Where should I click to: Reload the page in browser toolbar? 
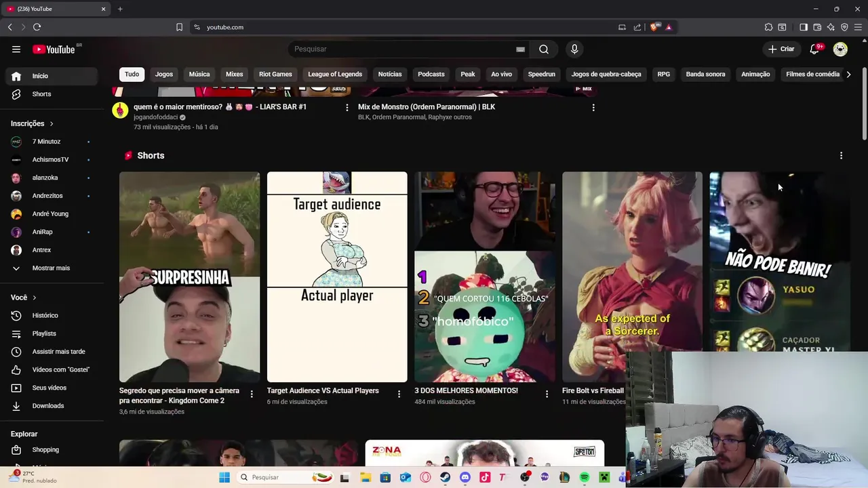coord(37,27)
